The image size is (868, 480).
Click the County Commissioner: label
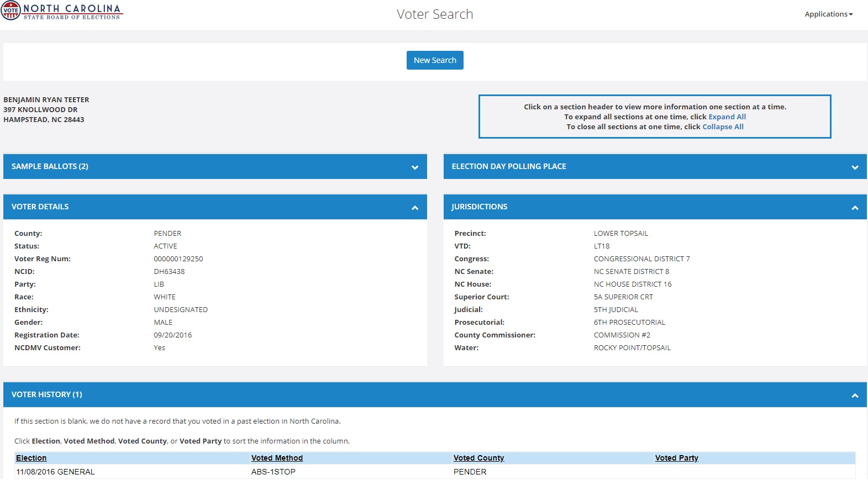495,335
